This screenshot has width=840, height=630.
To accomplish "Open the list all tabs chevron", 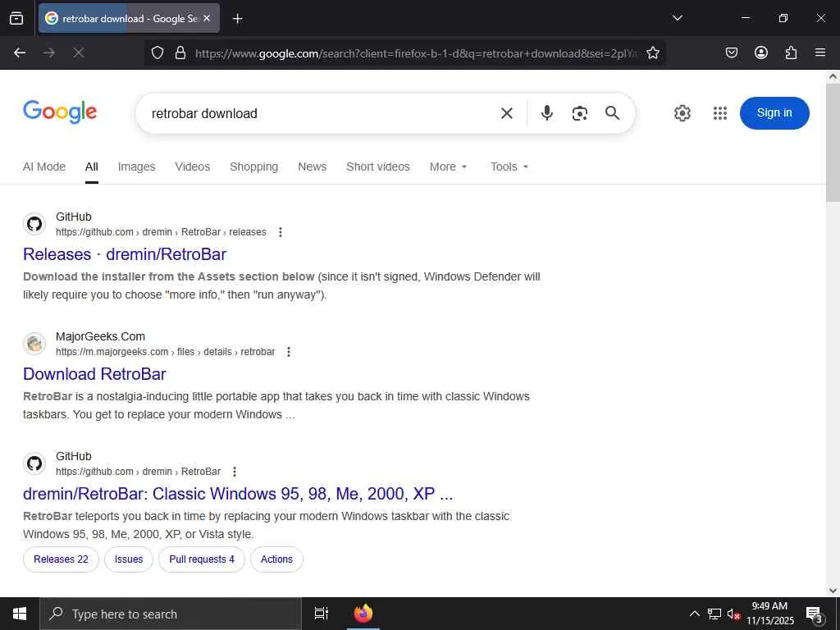I will point(677,18).
